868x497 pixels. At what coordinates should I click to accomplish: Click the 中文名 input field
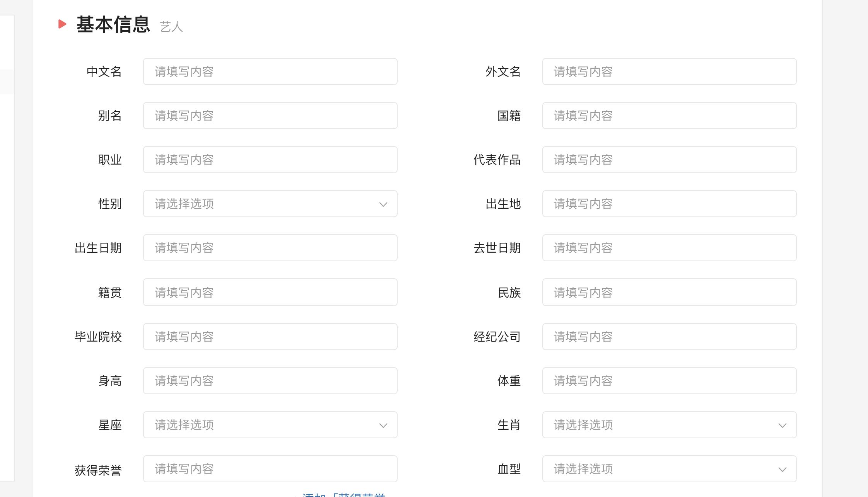tap(270, 71)
